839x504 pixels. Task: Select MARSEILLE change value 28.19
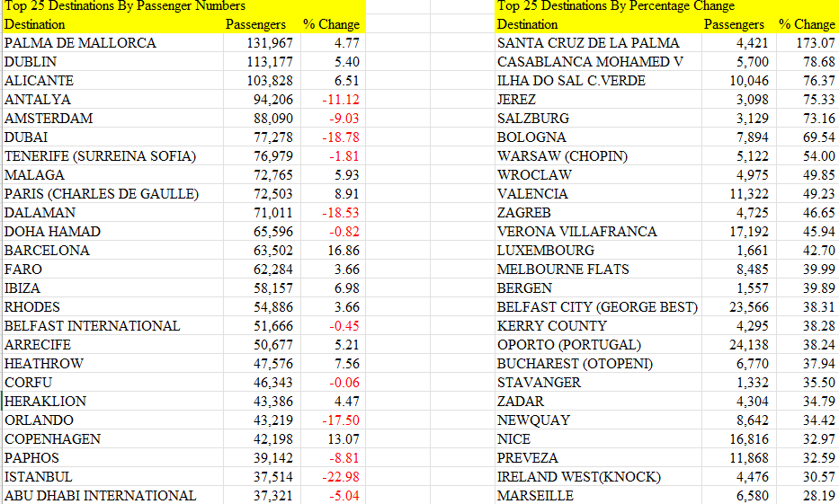click(x=808, y=495)
